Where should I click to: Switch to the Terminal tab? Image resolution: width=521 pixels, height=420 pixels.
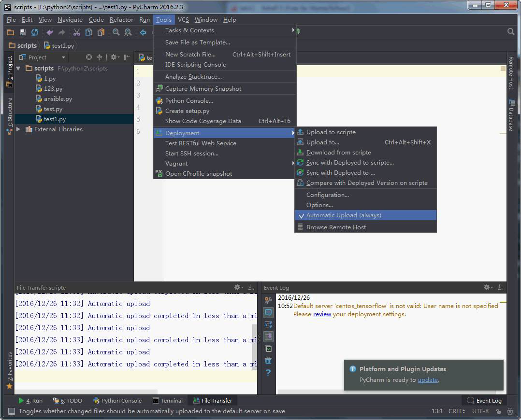click(168, 401)
